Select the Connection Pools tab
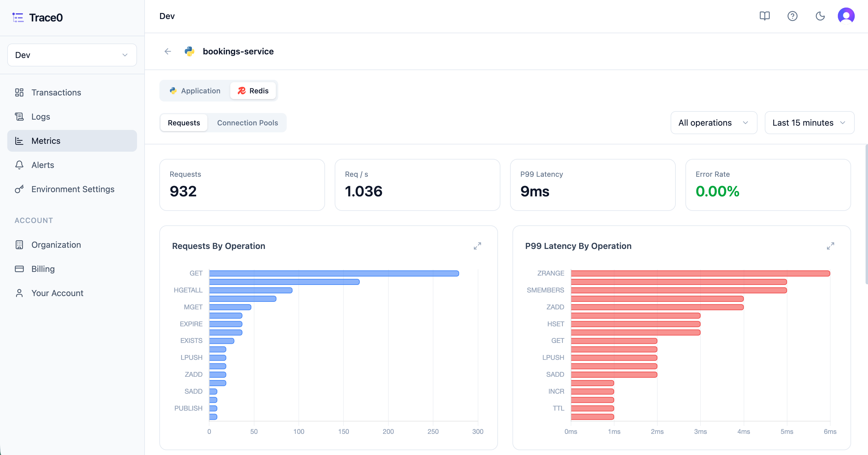This screenshot has width=868, height=455. (x=247, y=123)
